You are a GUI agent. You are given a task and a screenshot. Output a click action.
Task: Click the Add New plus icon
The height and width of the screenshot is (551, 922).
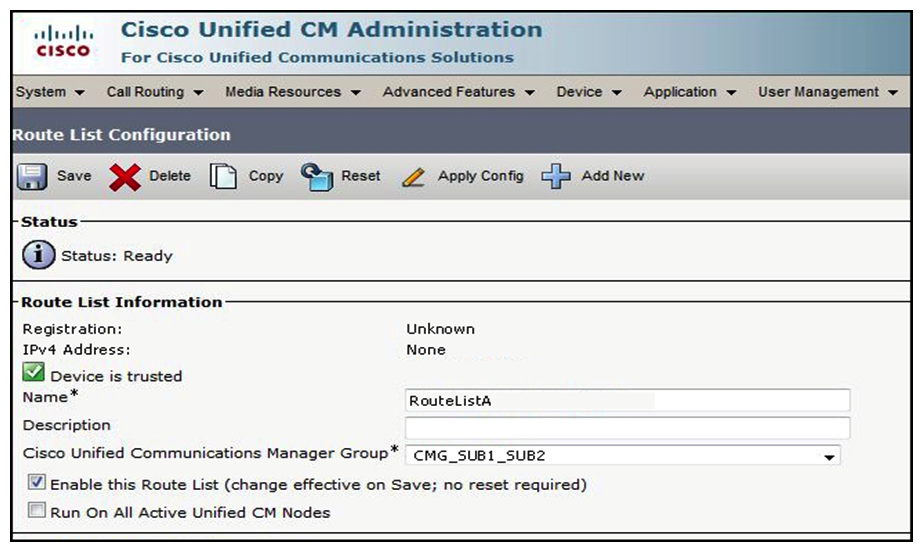pos(556,176)
